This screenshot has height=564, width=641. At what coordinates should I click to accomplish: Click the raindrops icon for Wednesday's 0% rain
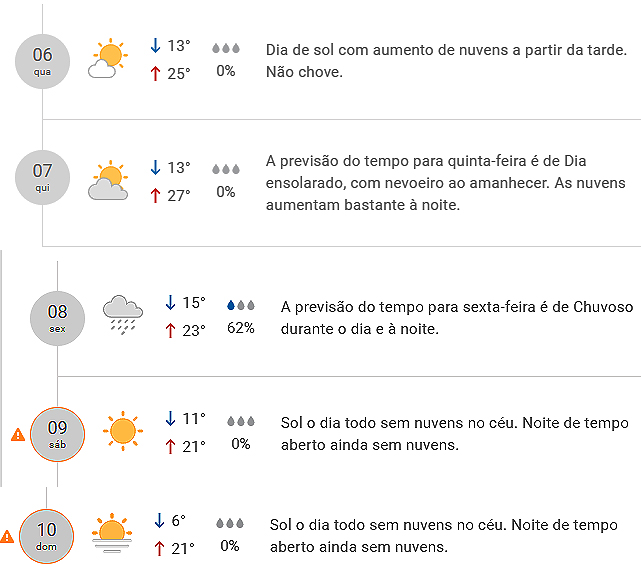point(226,48)
